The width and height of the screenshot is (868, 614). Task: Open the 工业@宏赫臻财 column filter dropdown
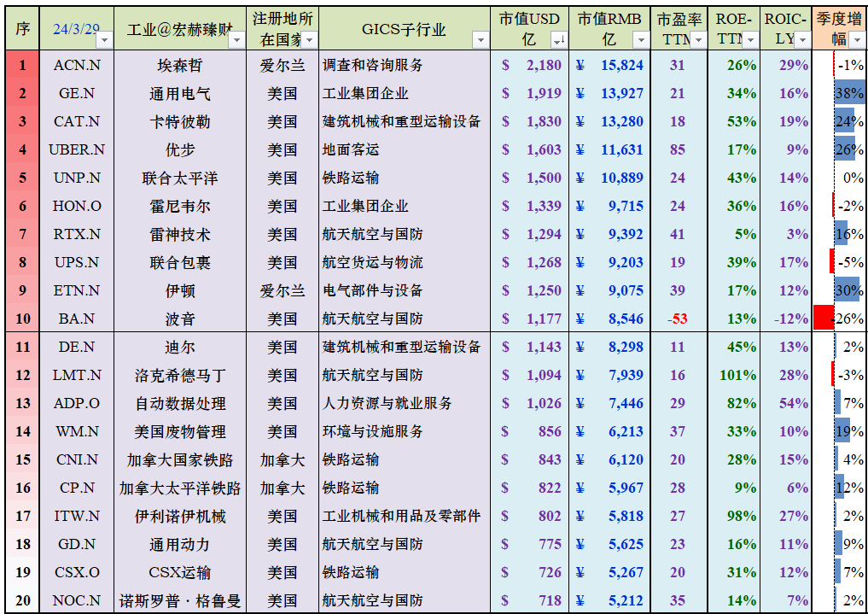coord(237,40)
